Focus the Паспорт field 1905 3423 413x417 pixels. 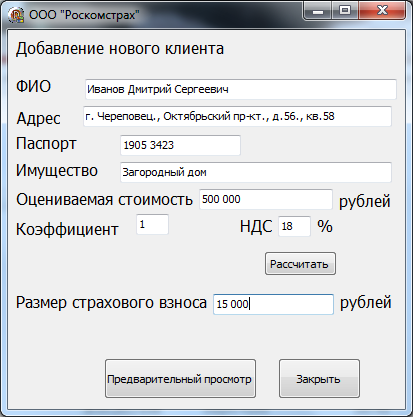coord(180,145)
